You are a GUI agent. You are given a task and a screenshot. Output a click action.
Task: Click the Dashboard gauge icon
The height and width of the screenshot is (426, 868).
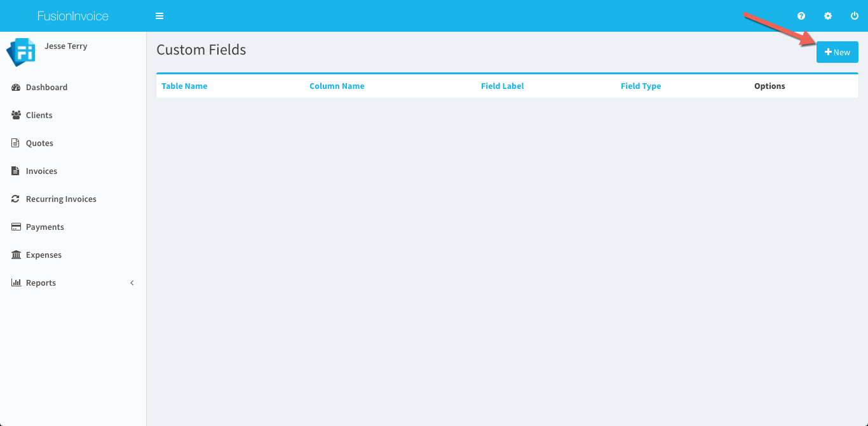[x=16, y=87]
